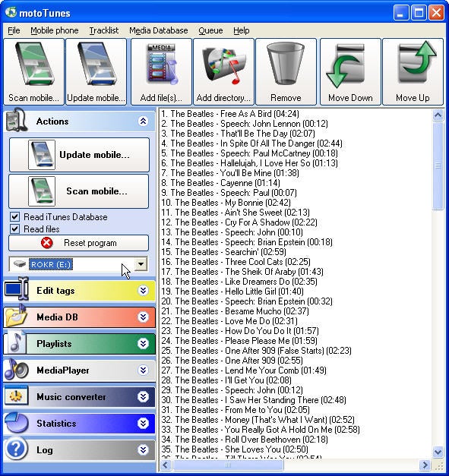Click the vertical scrollbar thumb of tracklist

coord(438,165)
